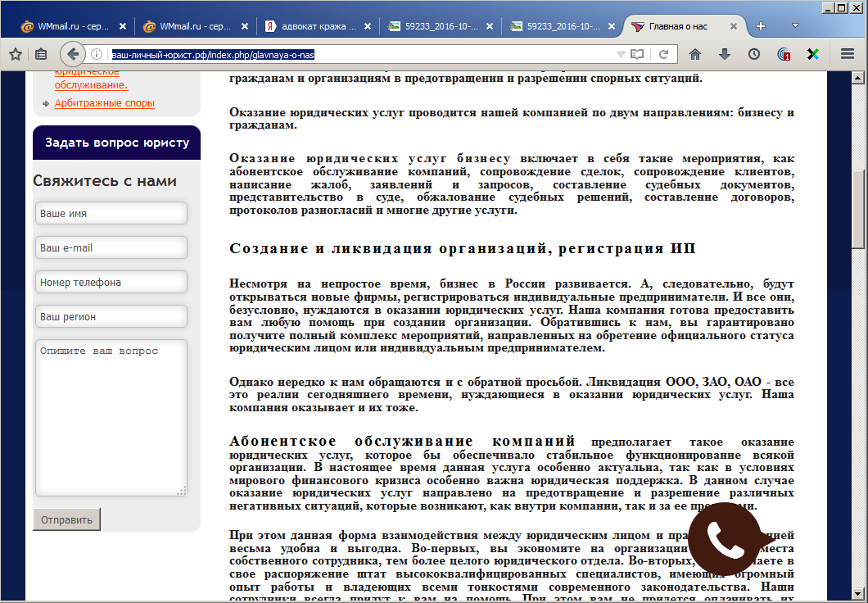Click the textarea resize grip handle
This screenshot has width=868, height=603.
click(x=182, y=491)
